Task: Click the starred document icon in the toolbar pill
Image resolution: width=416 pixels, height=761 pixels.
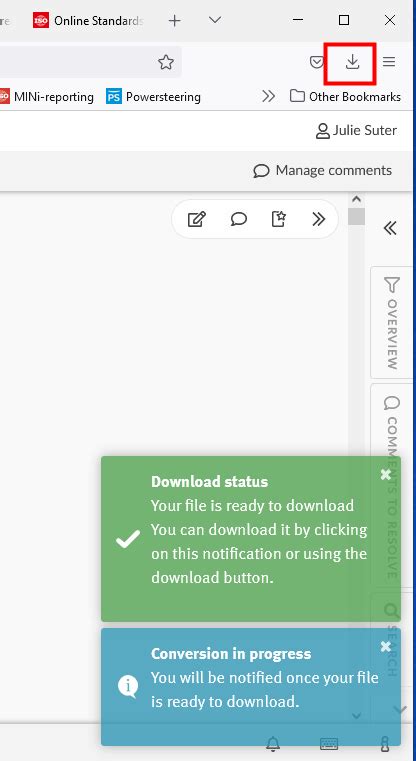Action: 278,219
